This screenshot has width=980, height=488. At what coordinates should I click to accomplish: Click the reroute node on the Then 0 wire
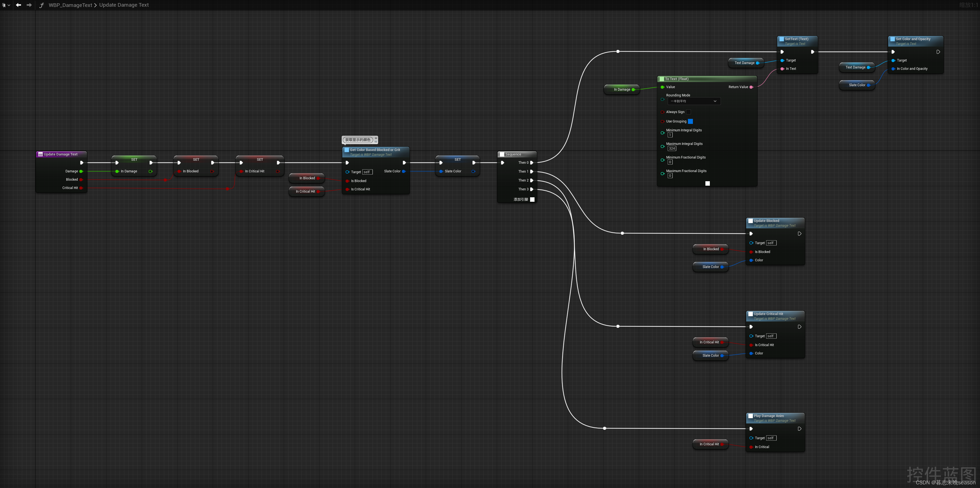click(618, 51)
